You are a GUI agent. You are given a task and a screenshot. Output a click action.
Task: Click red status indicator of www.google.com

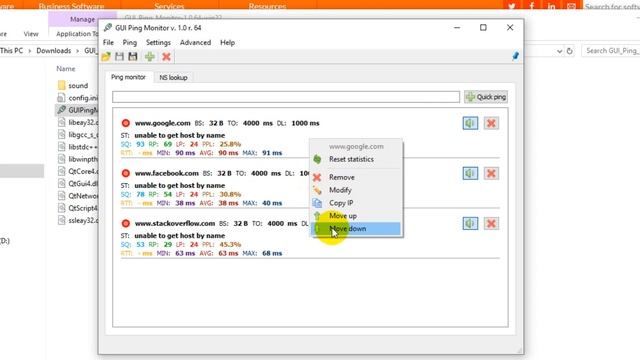pyautogui.click(x=126, y=123)
